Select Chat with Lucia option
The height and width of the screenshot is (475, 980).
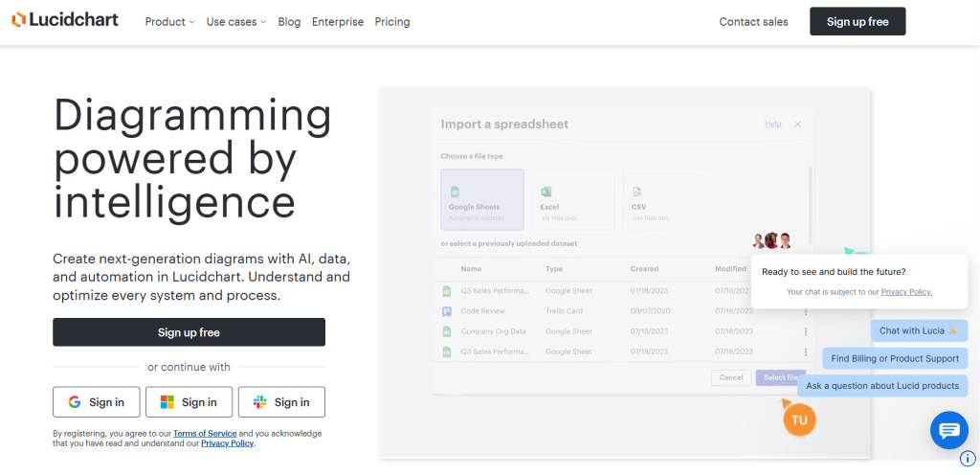point(919,330)
